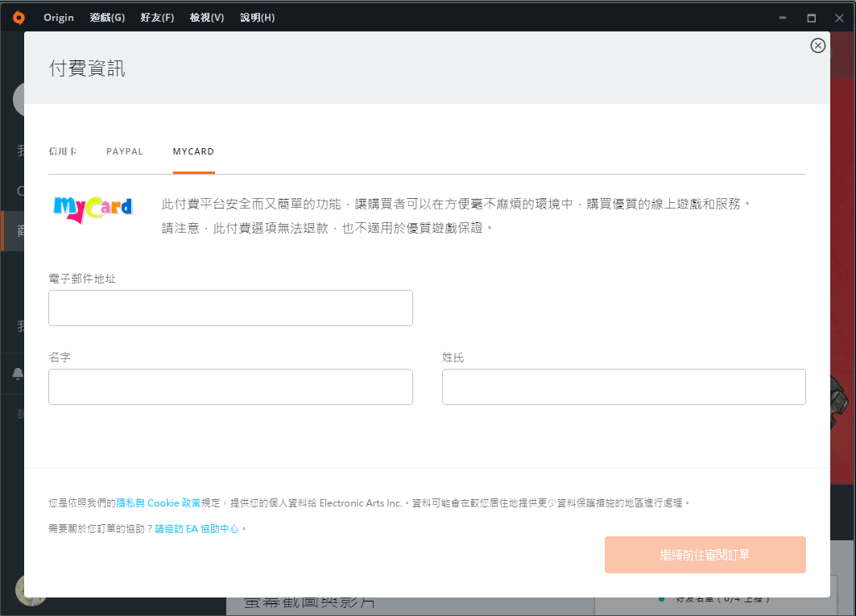Select the MYCARD payment tab
Image resolution: width=856 pixels, height=616 pixels.
pyautogui.click(x=193, y=151)
